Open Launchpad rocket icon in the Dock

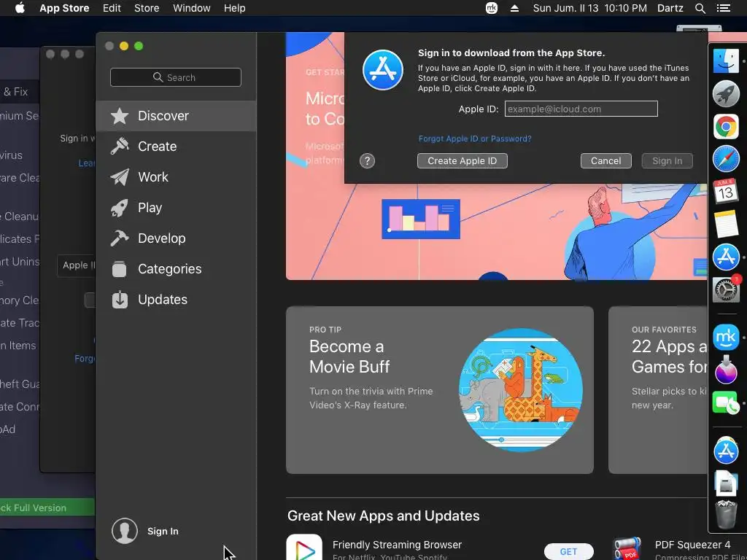pyautogui.click(x=726, y=94)
